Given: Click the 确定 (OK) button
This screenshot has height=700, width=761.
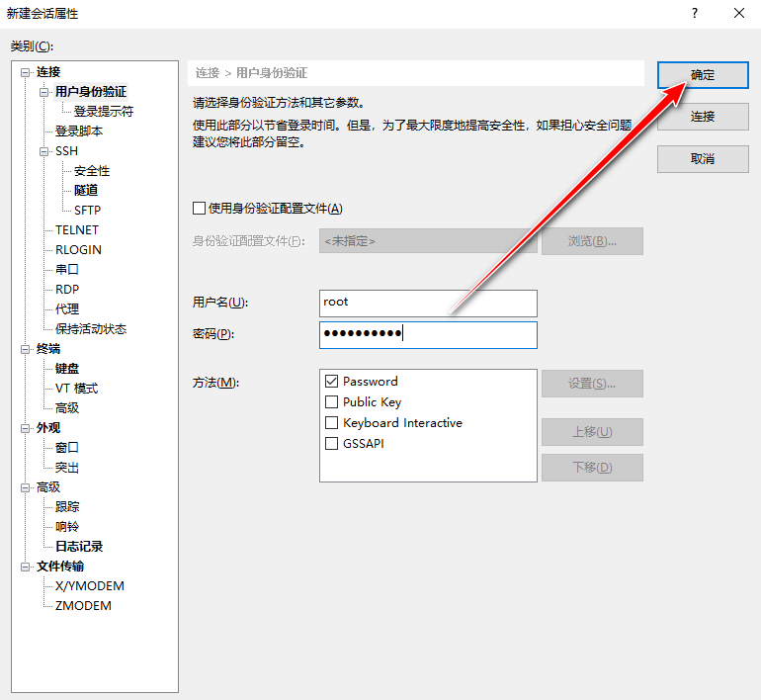Looking at the screenshot, I should [703, 75].
